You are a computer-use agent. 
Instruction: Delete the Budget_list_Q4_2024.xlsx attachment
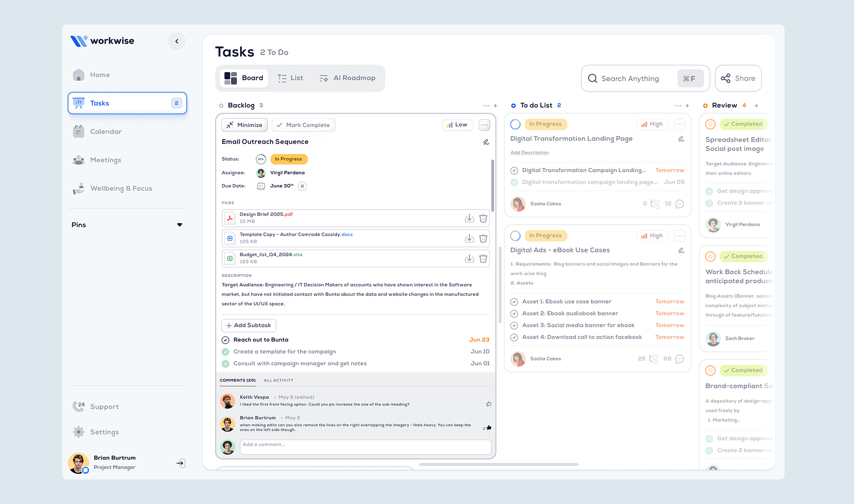tap(483, 258)
